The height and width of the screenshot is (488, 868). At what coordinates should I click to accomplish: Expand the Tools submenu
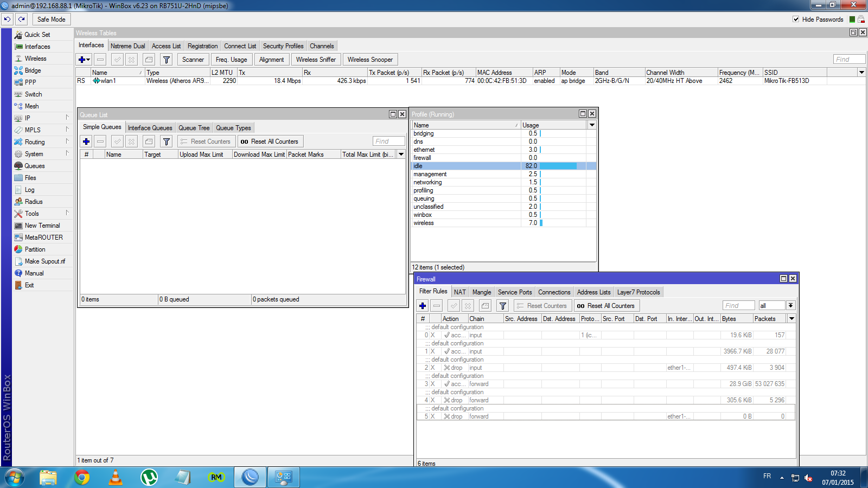[67, 213]
